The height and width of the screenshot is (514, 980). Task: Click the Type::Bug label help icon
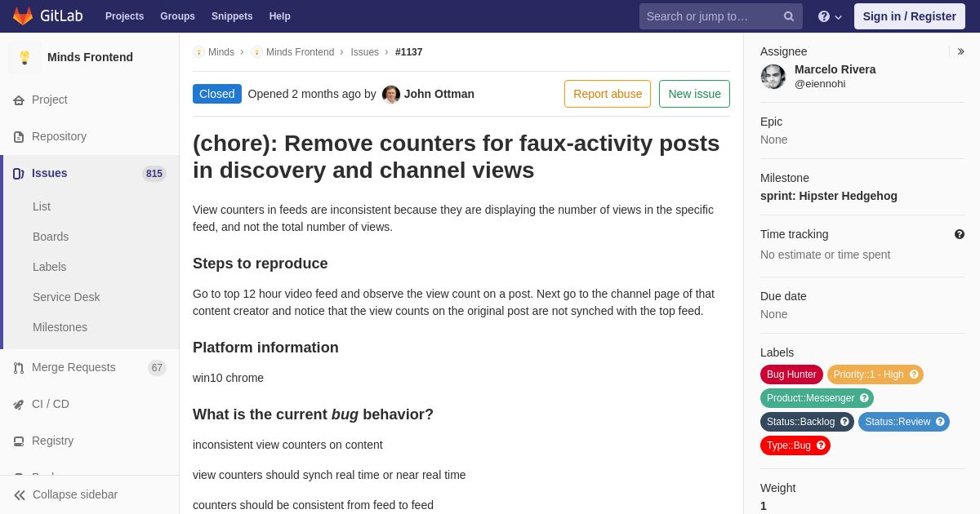(821, 445)
